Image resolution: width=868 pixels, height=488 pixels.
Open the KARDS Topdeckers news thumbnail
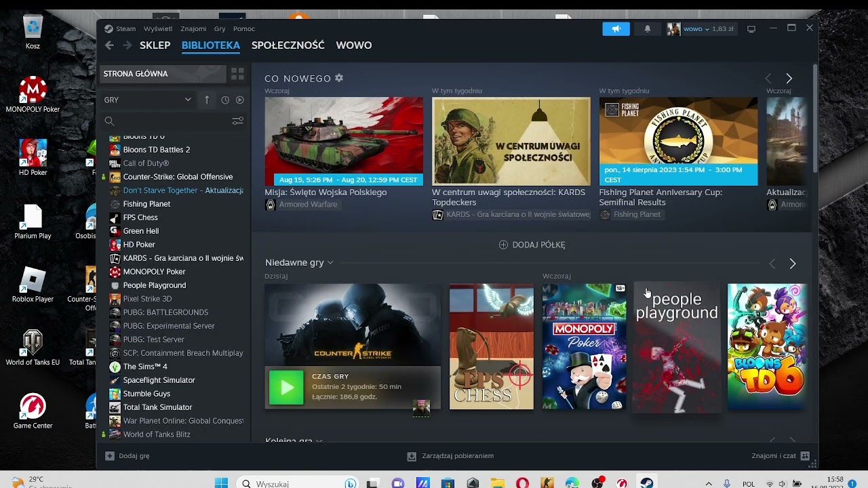point(511,142)
